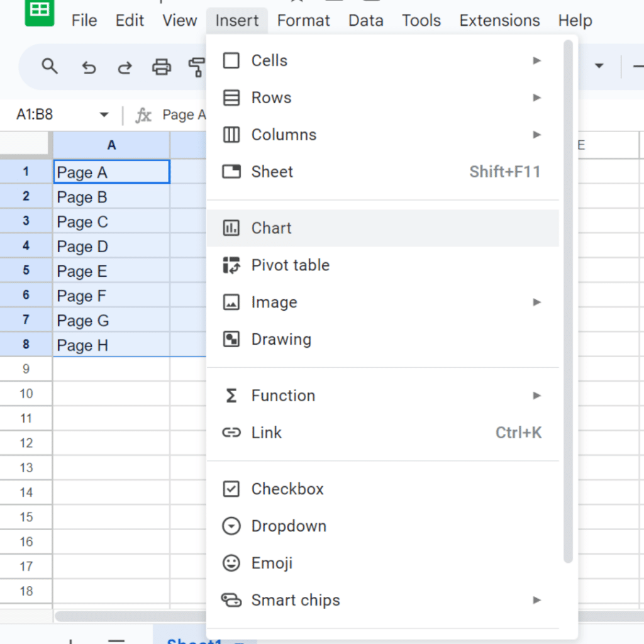Close the Insert menu via its tab
644x644 pixels.
pyautogui.click(x=237, y=21)
